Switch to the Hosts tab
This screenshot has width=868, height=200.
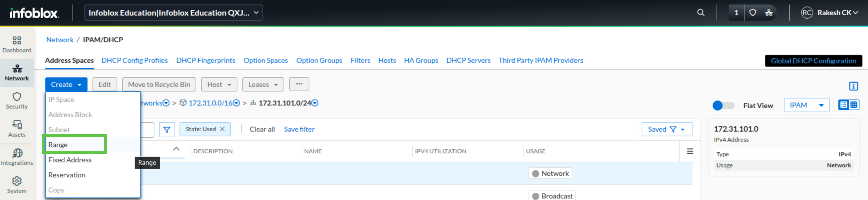click(x=387, y=61)
